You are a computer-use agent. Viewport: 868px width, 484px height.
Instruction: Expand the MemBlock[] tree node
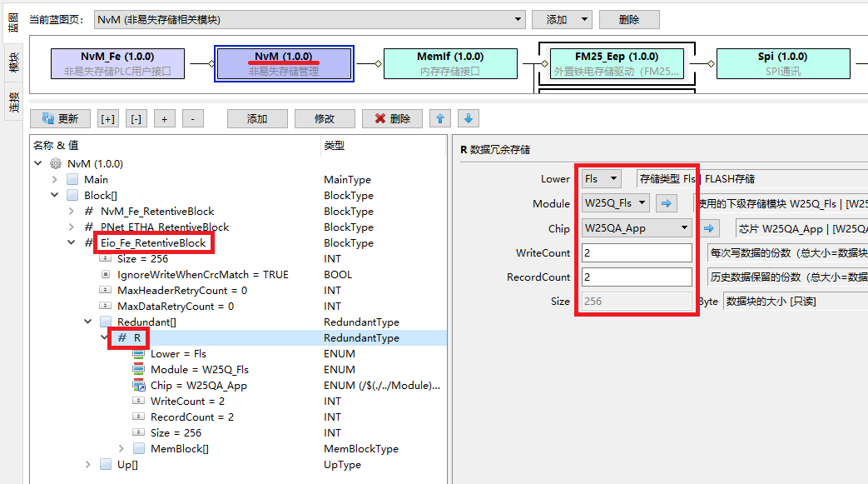coord(122,449)
